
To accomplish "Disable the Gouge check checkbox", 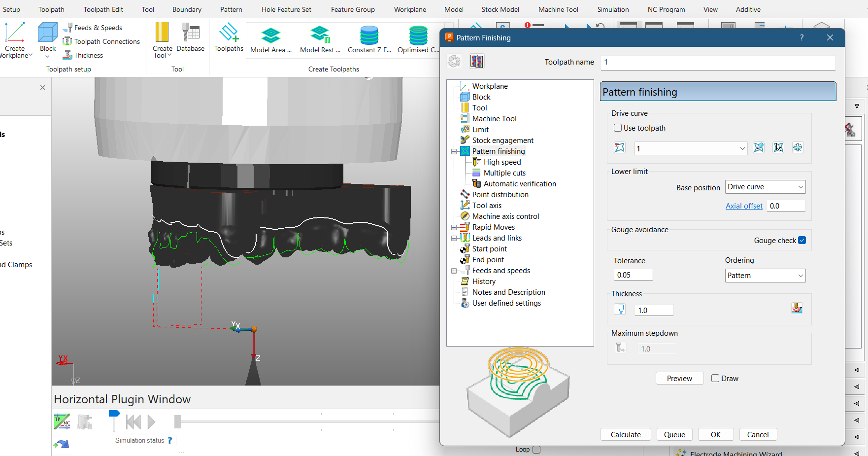I will (802, 240).
